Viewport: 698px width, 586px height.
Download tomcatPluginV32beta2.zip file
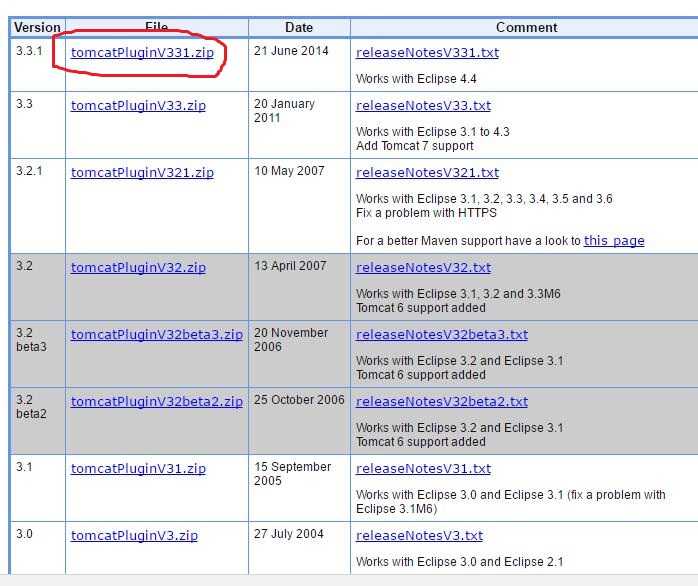click(x=157, y=401)
